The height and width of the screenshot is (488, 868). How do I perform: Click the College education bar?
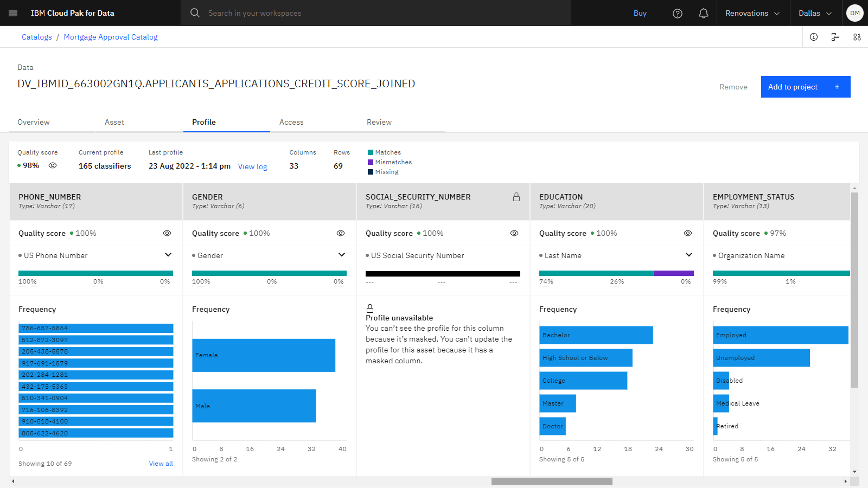pos(583,381)
